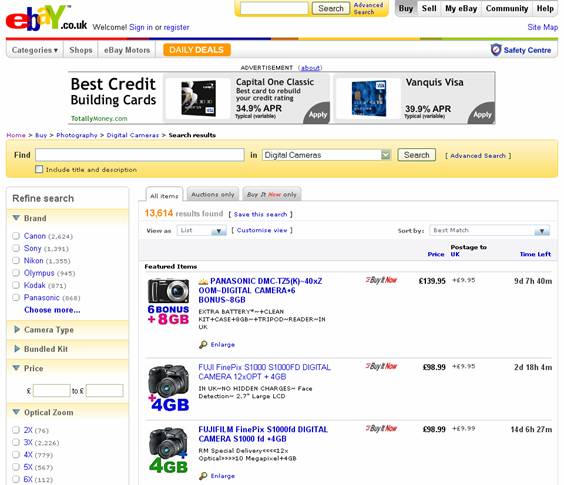This screenshot has width=564, height=485.
Task: Click Choose more brands link
Action: [52, 310]
